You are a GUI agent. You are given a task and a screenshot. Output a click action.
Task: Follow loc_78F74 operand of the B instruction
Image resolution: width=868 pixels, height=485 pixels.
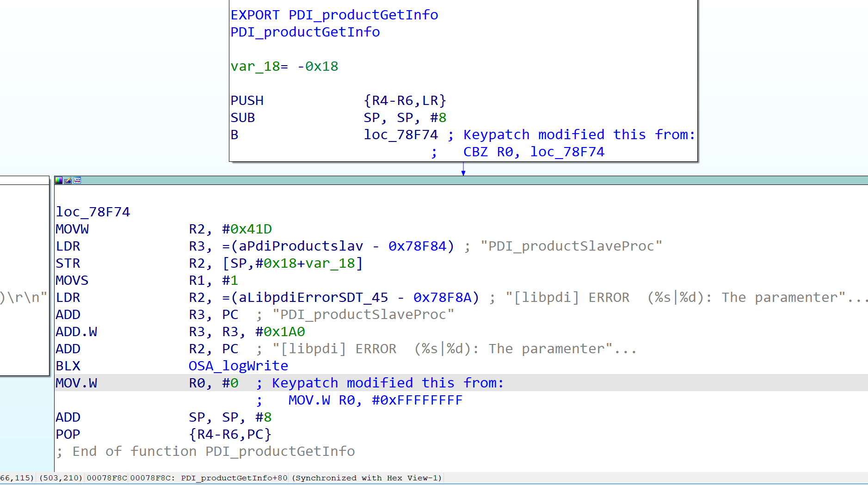click(400, 135)
